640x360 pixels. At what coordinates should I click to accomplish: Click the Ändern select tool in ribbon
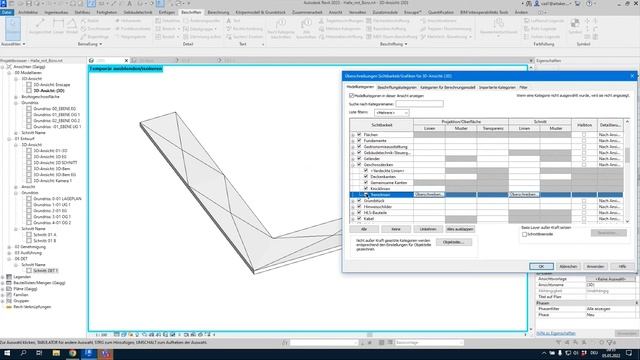[13, 28]
